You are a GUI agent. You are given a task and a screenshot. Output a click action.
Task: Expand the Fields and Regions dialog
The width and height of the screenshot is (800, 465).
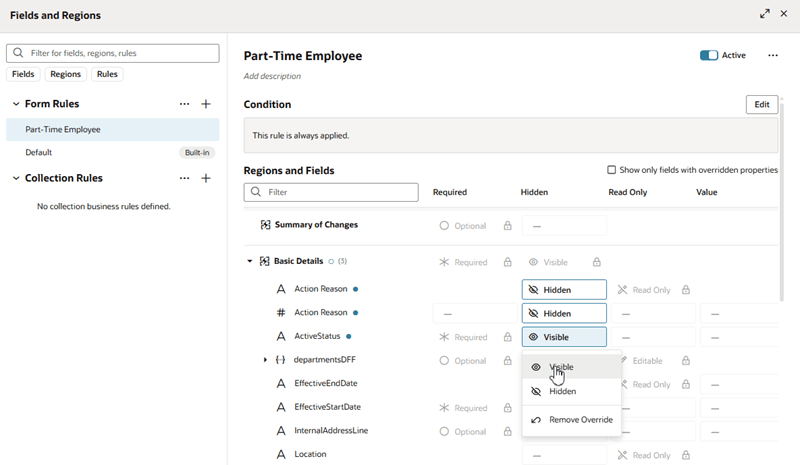click(765, 14)
